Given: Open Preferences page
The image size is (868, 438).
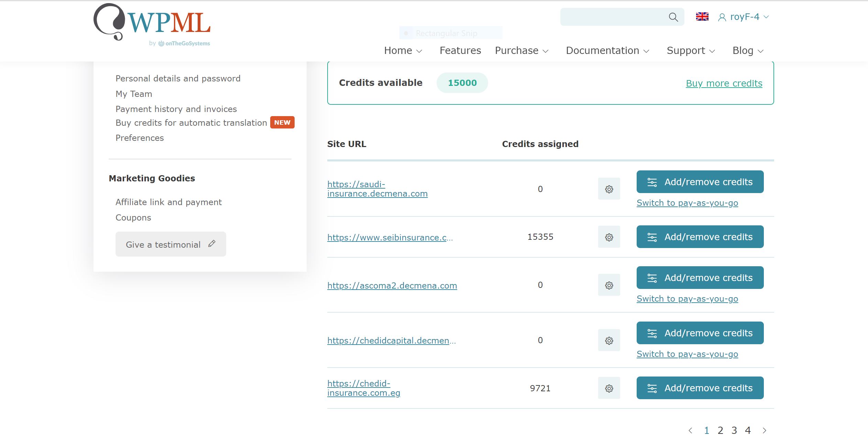Looking at the screenshot, I should point(140,138).
